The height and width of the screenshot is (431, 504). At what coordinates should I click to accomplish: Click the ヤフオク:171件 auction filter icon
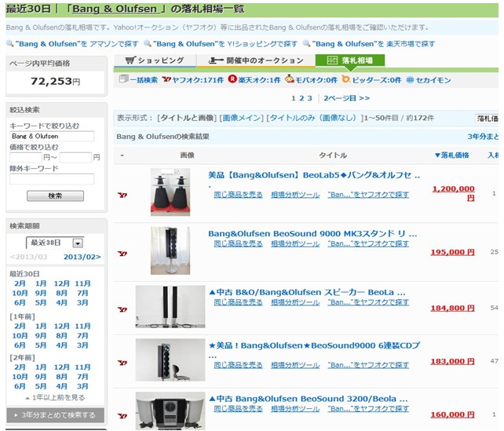tap(166, 80)
